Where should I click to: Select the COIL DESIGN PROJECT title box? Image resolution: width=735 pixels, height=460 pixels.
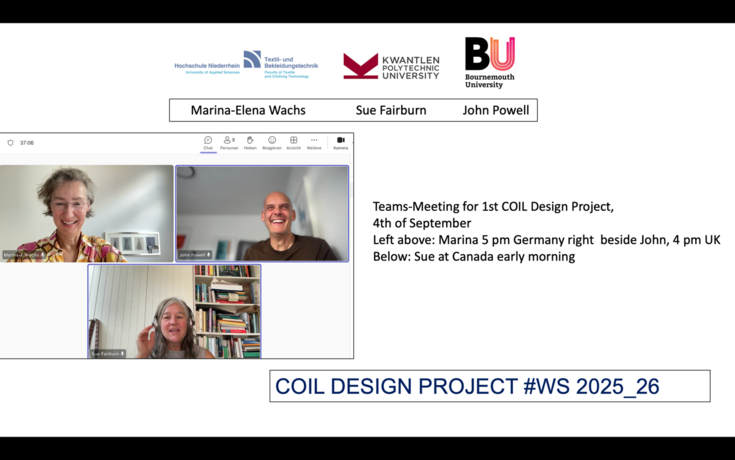click(489, 386)
